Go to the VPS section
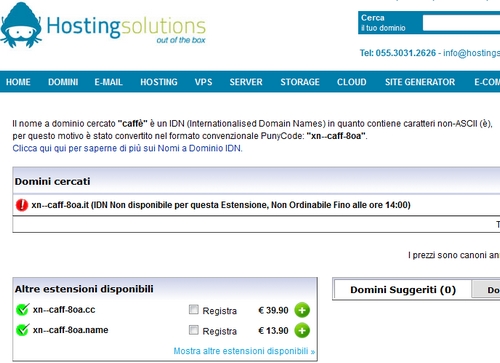500x363 pixels. coord(203,82)
